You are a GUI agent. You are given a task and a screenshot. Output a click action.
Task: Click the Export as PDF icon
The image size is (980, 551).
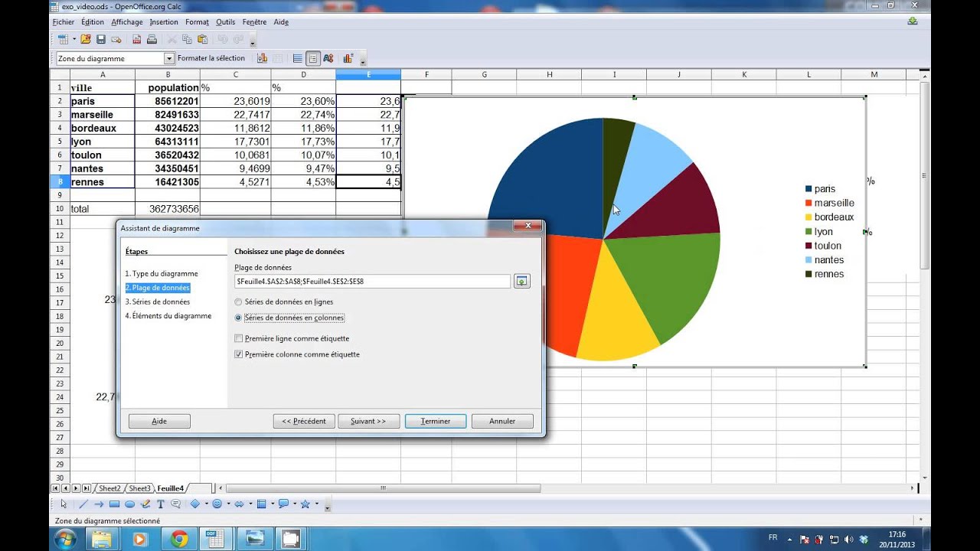tap(137, 39)
